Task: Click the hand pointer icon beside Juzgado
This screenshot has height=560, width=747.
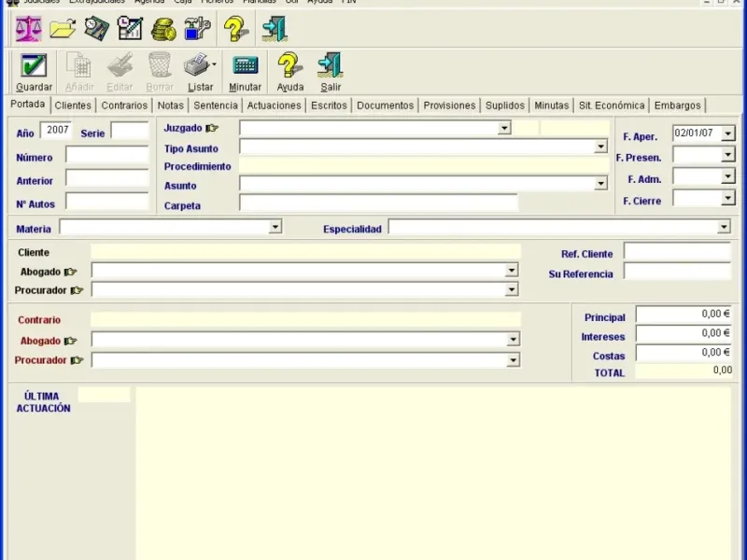Action: click(x=212, y=129)
